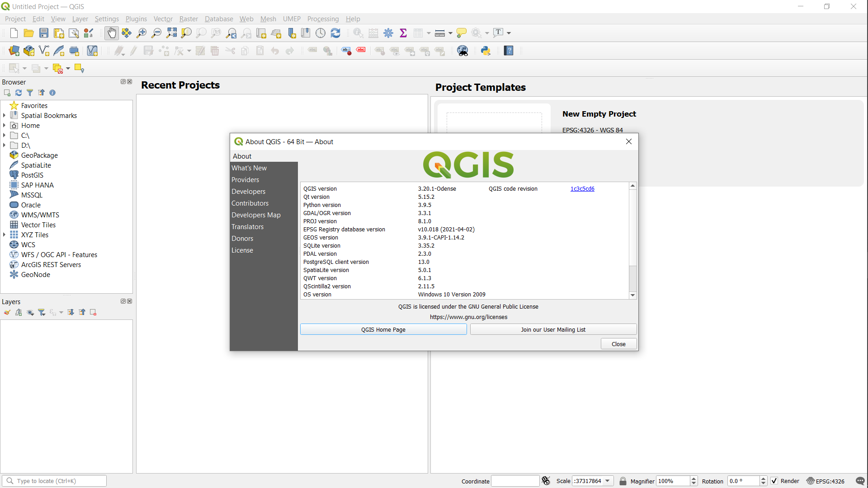Expand the C:\ drive node
This screenshot has width=868, height=488.
4,136
